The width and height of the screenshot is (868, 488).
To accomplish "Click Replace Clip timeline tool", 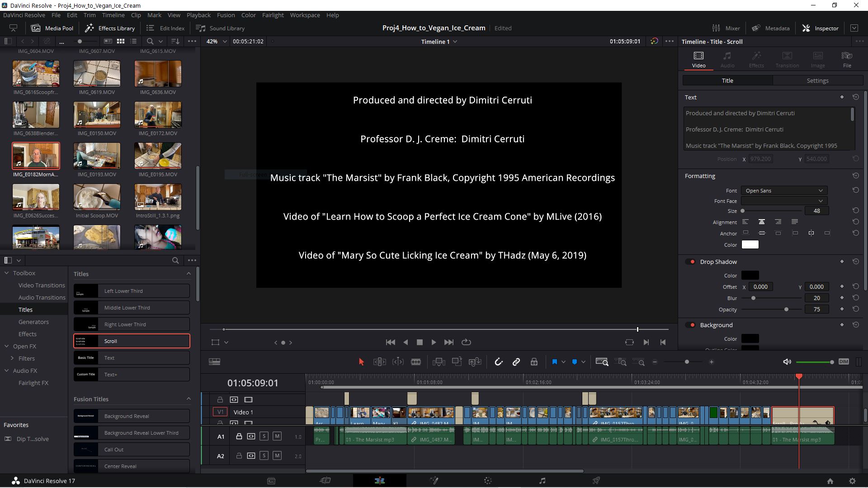I will (x=475, y=362).
